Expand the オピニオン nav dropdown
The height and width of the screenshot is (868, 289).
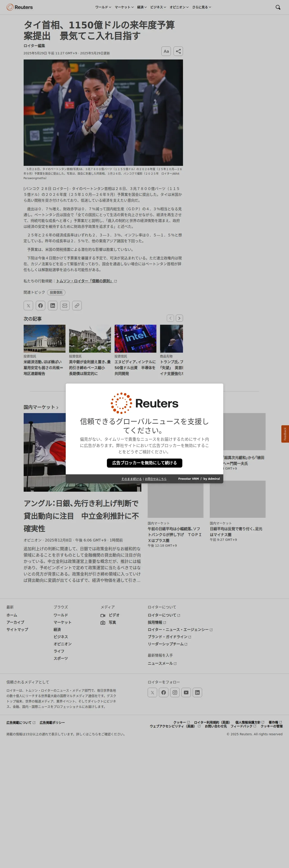179,7
